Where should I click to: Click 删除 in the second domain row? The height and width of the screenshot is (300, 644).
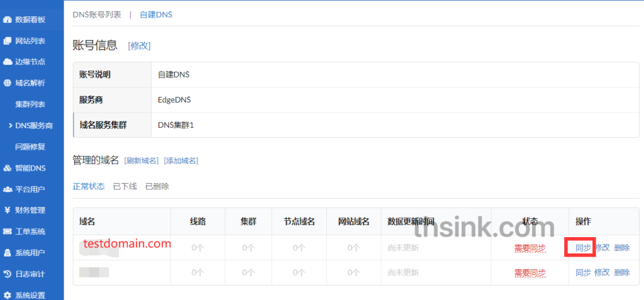click(622, 272)
